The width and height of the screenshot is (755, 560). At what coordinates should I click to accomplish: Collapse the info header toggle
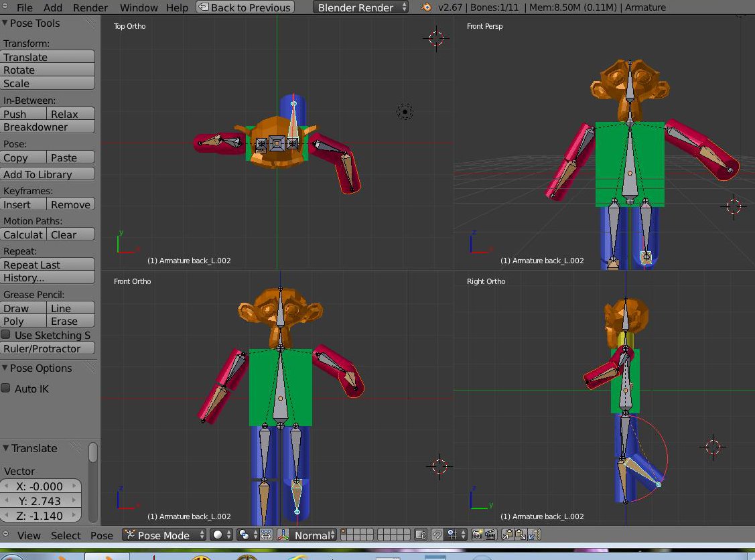[x=6, y=6]
